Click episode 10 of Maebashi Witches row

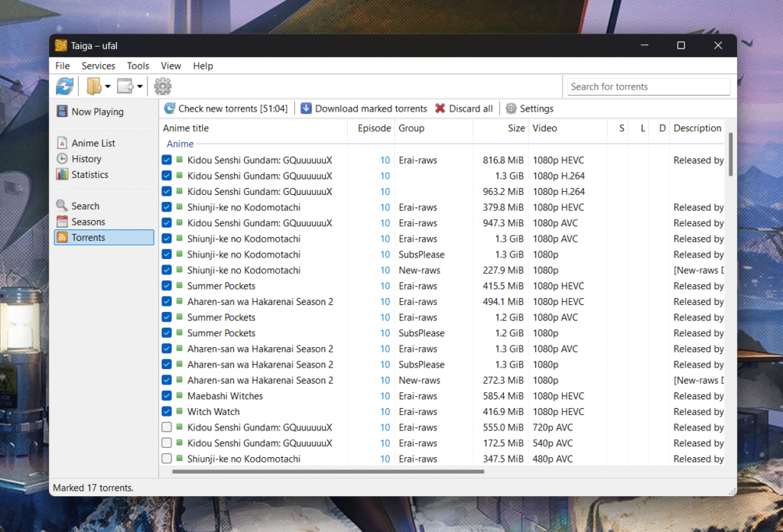coord(385,396)
